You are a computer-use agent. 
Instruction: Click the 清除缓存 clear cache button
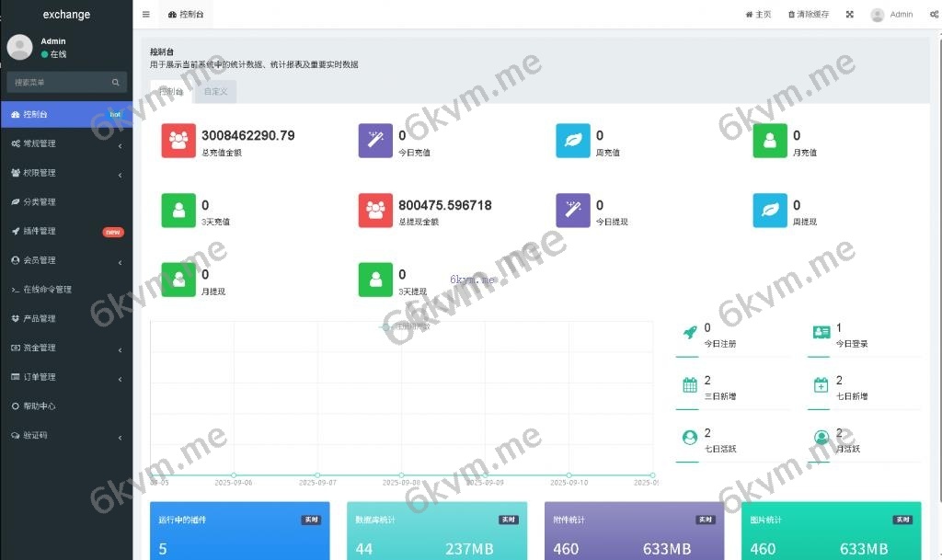coord(808,15)
